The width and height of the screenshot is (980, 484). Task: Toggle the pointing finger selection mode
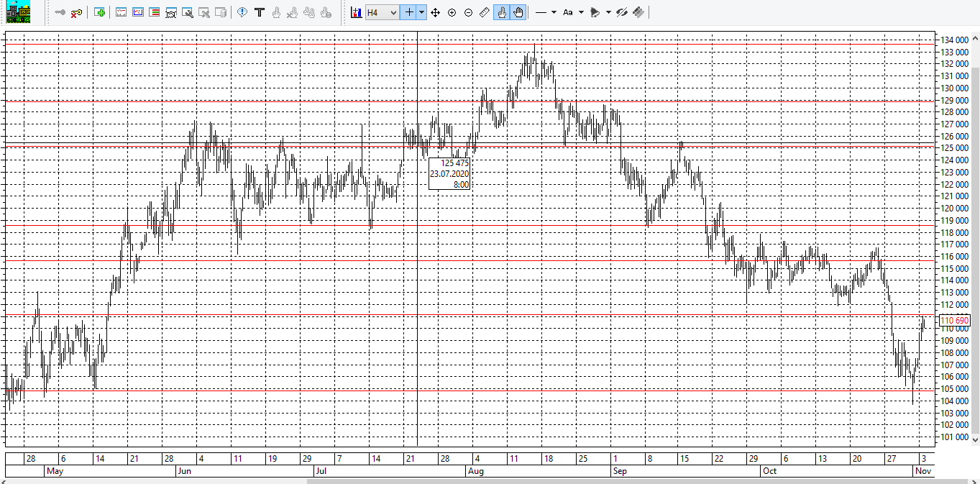[x=501, y=12]
